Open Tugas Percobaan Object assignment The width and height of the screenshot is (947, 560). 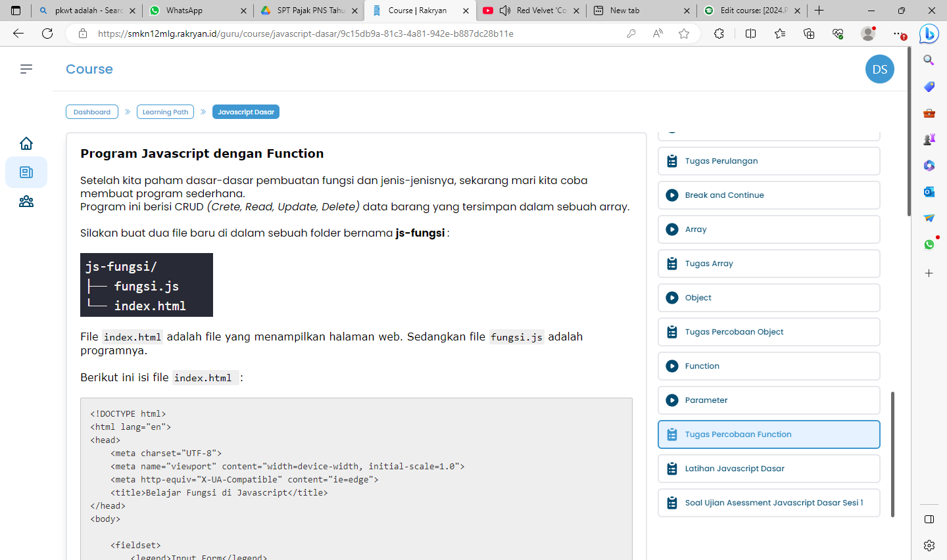[769, 332]
